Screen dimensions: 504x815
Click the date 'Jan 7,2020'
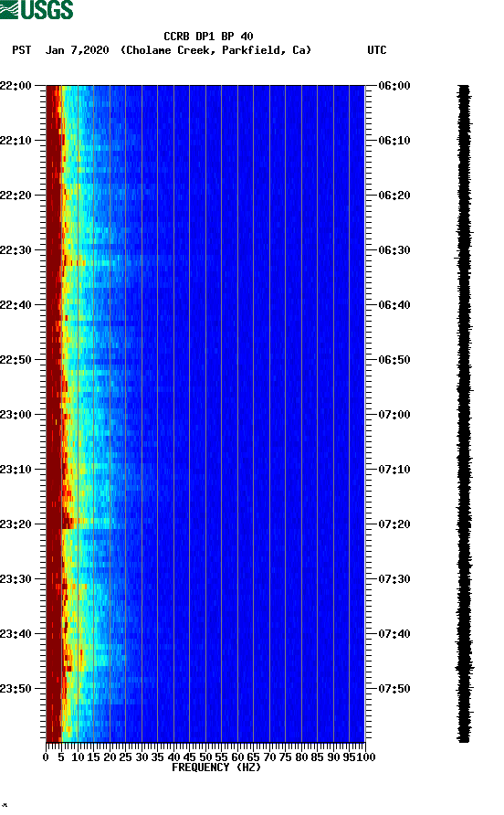coord(78,50)
